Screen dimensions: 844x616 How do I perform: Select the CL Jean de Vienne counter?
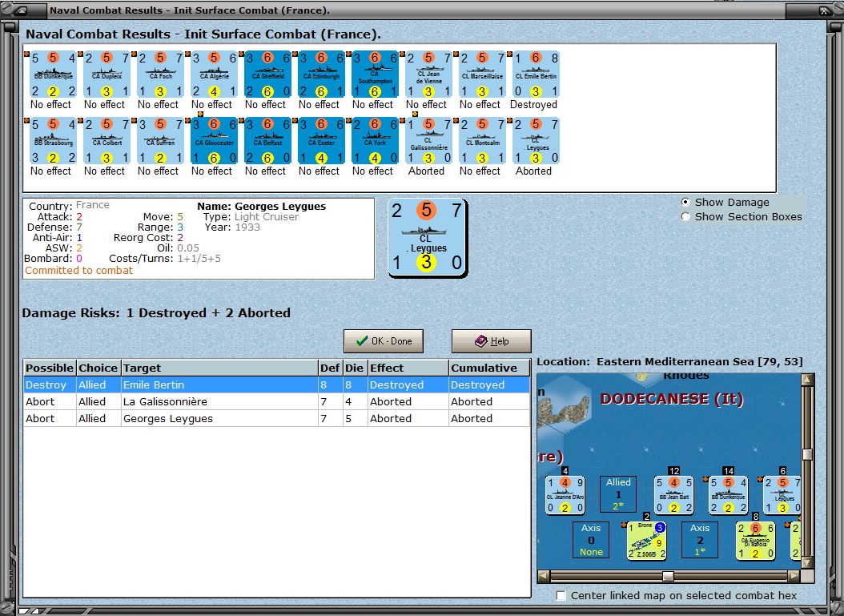point(429,74)
